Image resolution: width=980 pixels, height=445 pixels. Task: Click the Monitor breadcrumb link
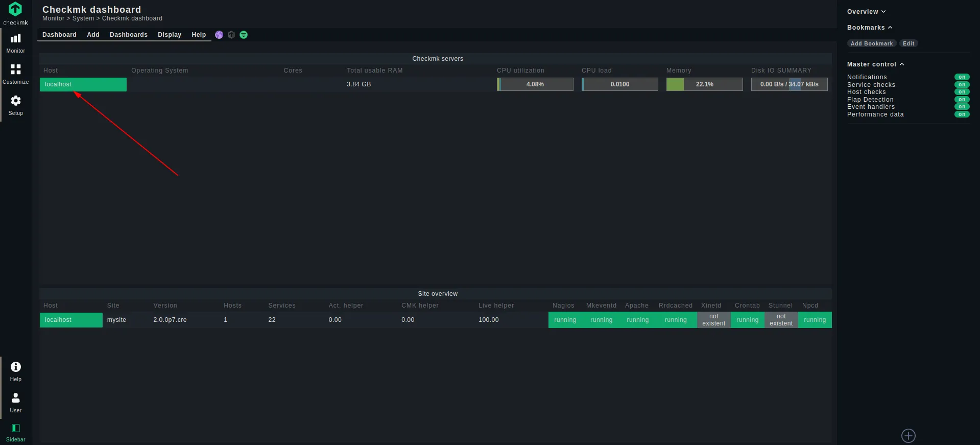pos(53,18)
